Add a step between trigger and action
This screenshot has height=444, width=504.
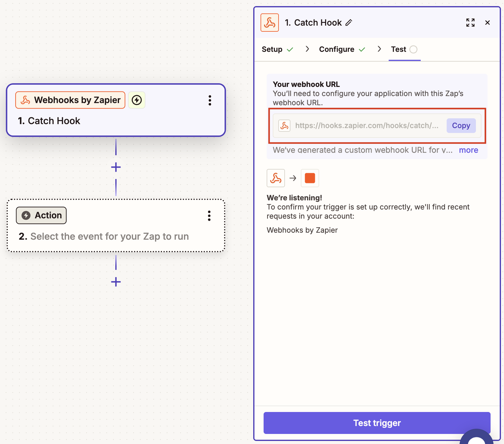point(116,167)
